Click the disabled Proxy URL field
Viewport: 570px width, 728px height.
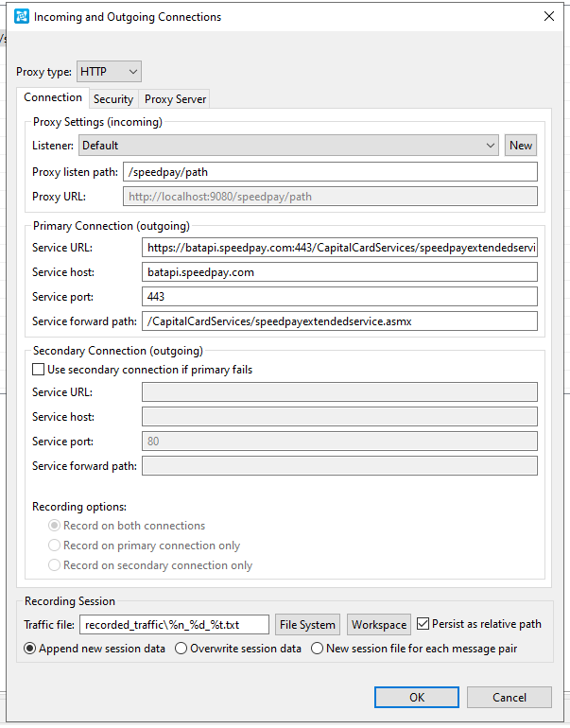[x=330, y=197]
